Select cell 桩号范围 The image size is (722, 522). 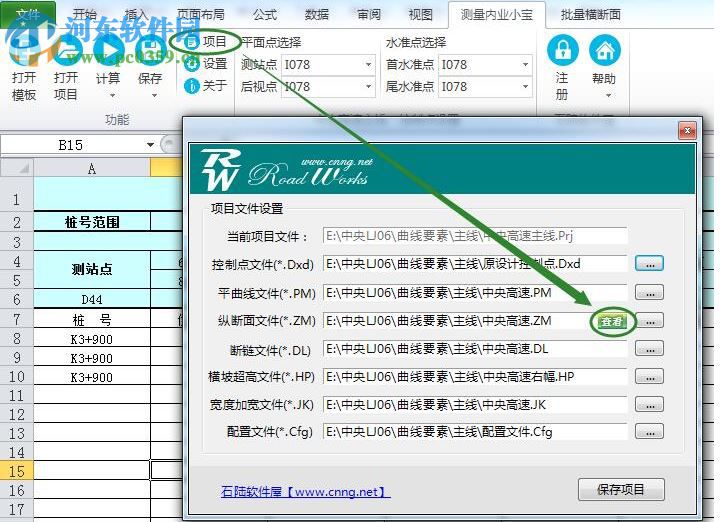pos(92,222)
